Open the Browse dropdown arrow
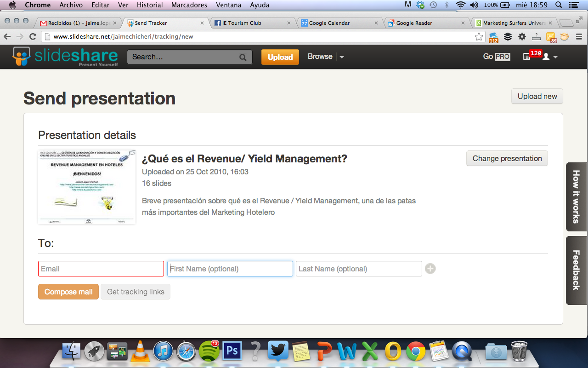The height and width of the screenshot is (368, 588). pyautogui.click(x=341, y=57)
